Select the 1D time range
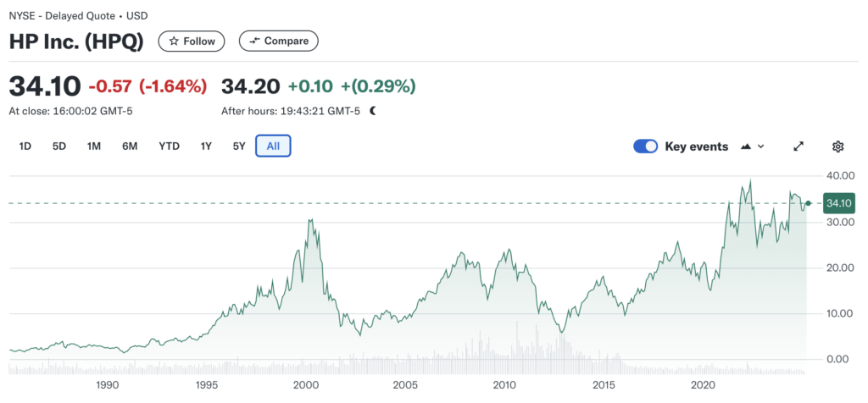The width and height of the screenshot is (868, 403). tap(25, 146)
